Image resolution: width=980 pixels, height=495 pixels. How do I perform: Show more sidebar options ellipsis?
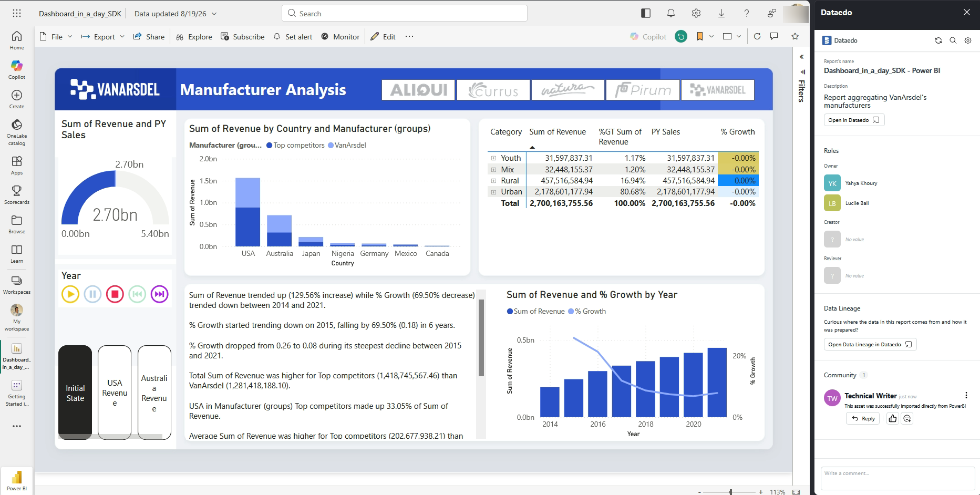coord(17,426)
